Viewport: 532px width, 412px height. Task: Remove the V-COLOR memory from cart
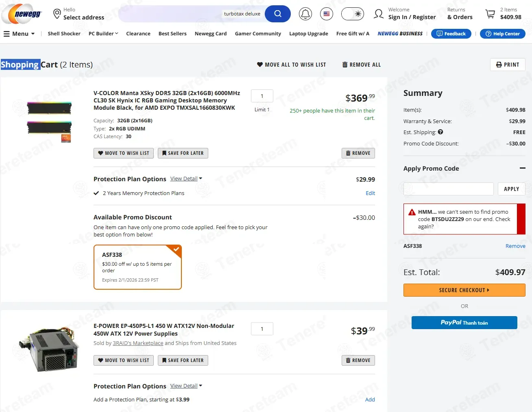pos(358,153)
